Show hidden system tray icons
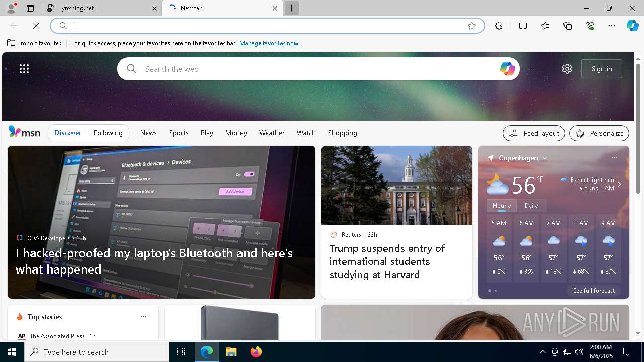This screenshot has width=644, height=362. pos(542,352)
